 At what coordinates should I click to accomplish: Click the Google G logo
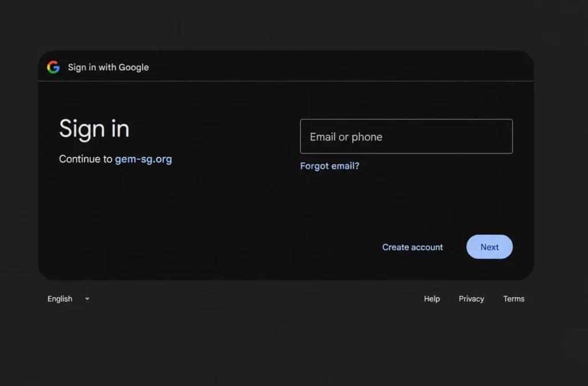(53, 67)
